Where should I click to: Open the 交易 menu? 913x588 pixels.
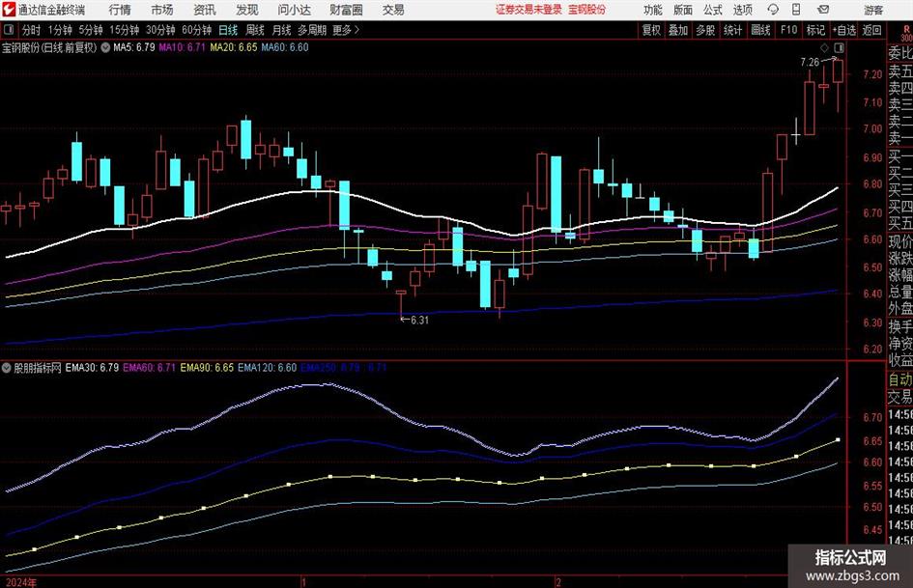pyautogui.click(x=393, y=10)
